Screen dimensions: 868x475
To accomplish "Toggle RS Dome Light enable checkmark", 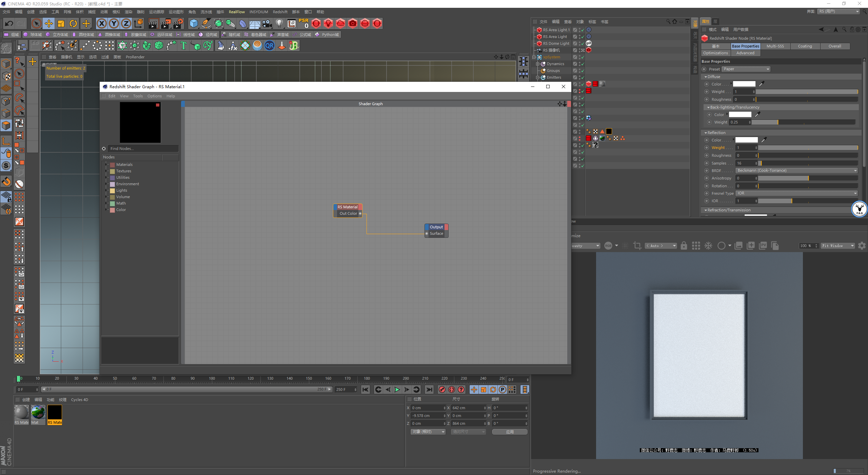I will pyautogui.click(x=583, y=43).
